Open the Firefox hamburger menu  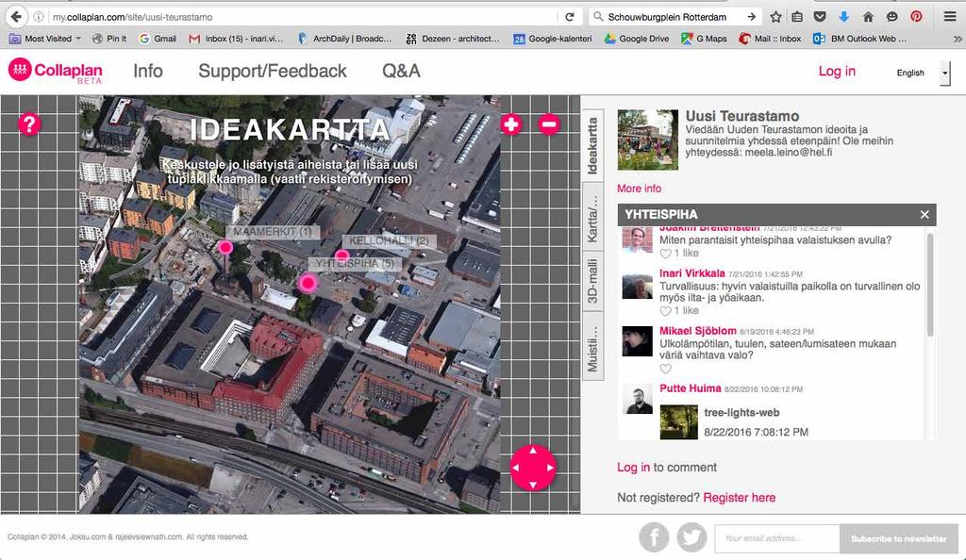[x=950, y=17]
